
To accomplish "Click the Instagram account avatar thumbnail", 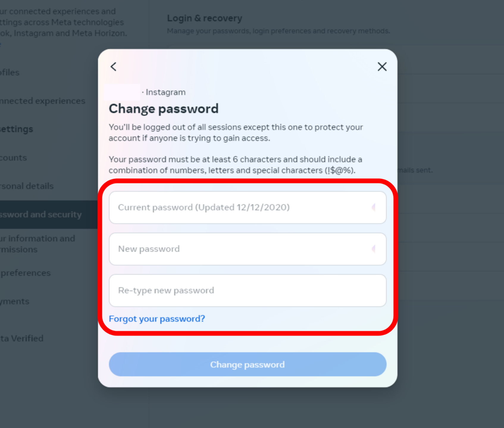I will click(x=122, y=92).
